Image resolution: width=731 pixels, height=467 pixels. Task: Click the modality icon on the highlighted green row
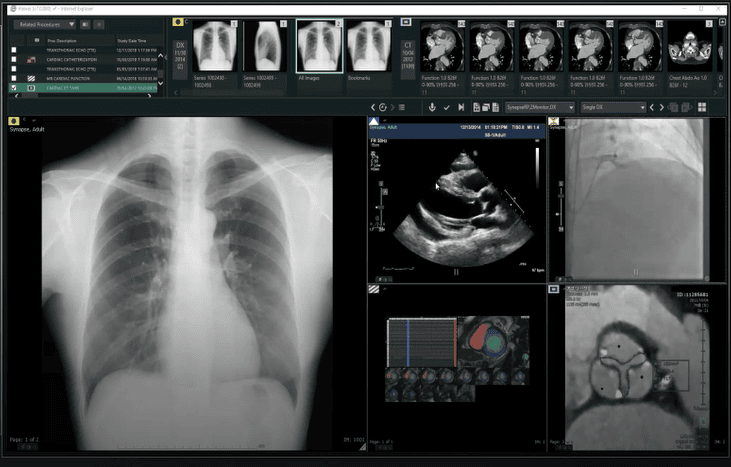tap(31, 88)
